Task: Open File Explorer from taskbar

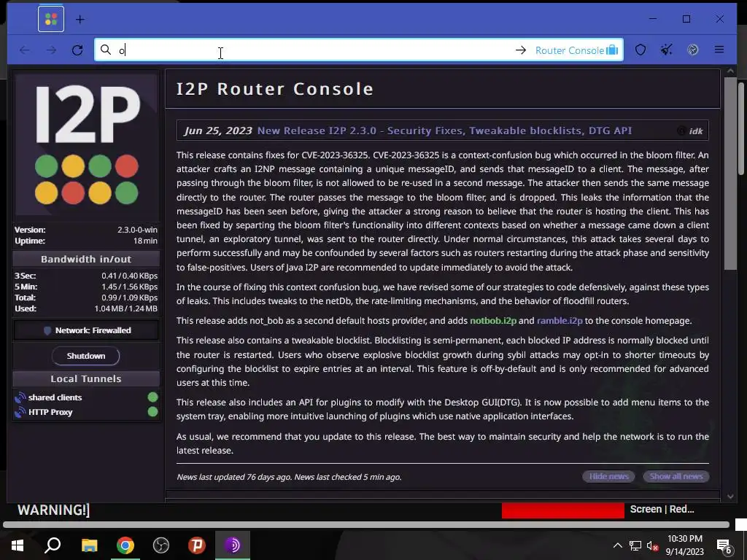Action: (x=89, y=545)
